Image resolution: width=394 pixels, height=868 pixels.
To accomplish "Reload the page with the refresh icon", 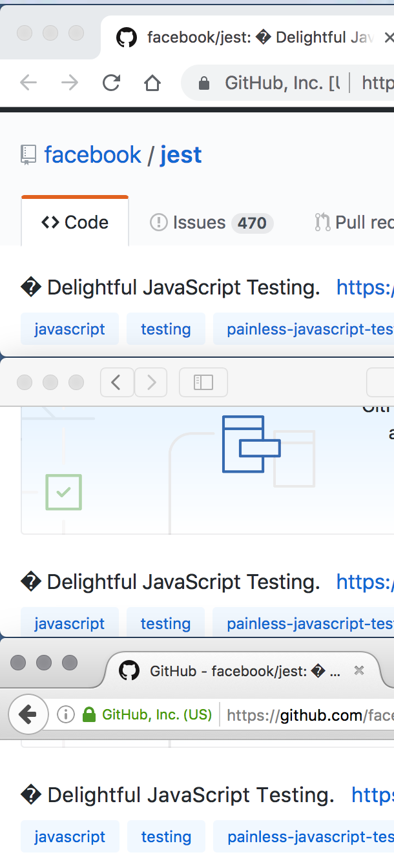I will point(111,83).
